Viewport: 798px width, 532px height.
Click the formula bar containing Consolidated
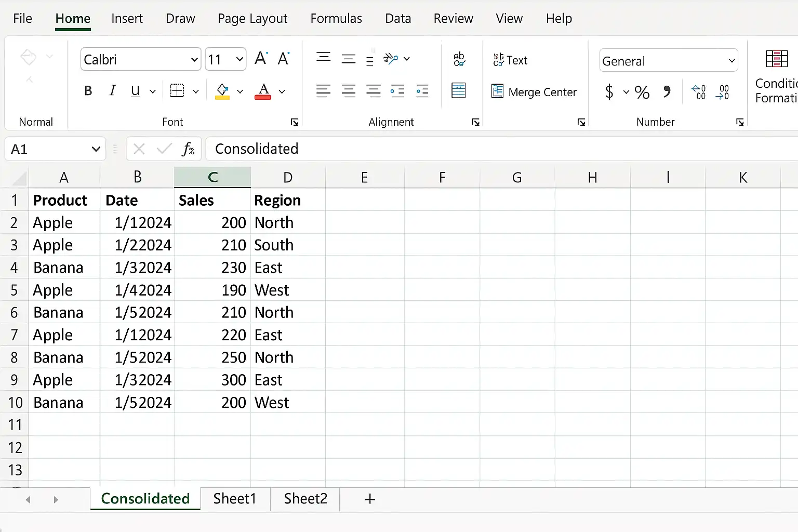[x=502, y=149]
